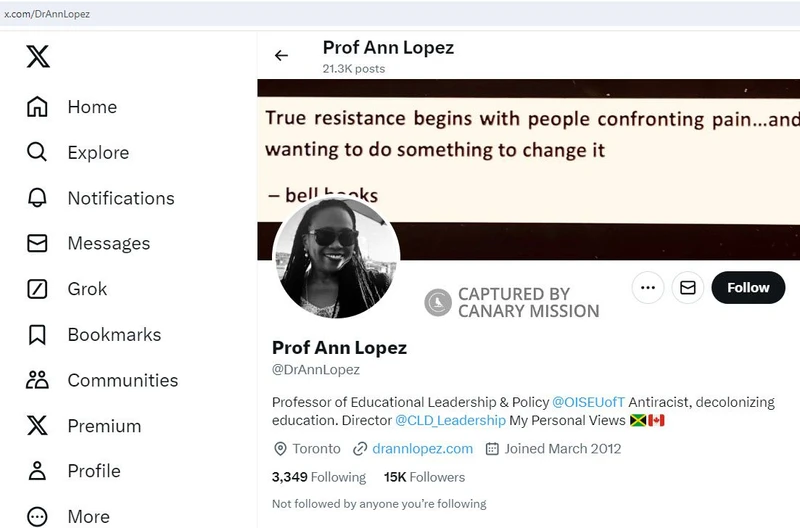The height and width of the screenshot is (528, 800).
Task: Select Premium in the sidebar
Action: click(84, 425)
